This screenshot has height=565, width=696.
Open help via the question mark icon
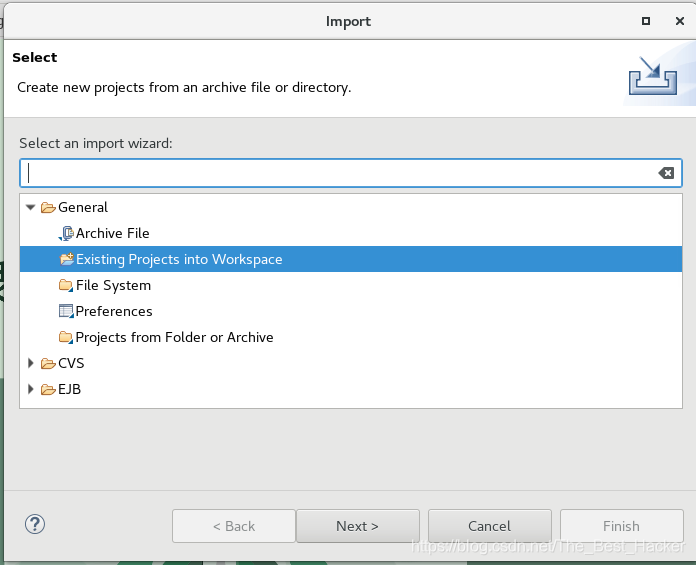35,524
